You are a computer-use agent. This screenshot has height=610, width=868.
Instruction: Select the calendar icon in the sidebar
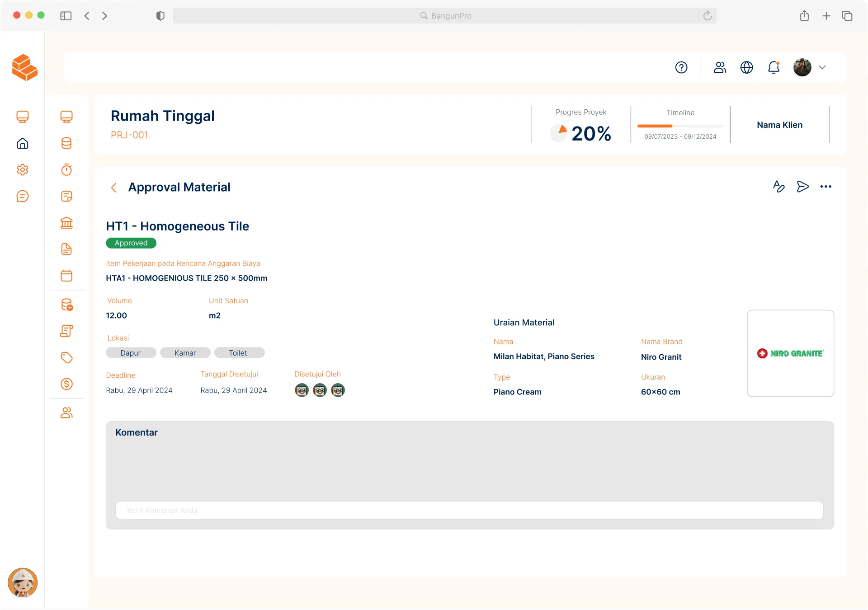66,276
